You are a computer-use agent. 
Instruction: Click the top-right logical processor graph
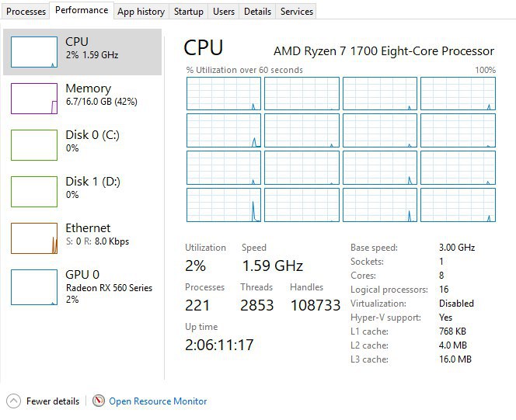tap(457, 93)
